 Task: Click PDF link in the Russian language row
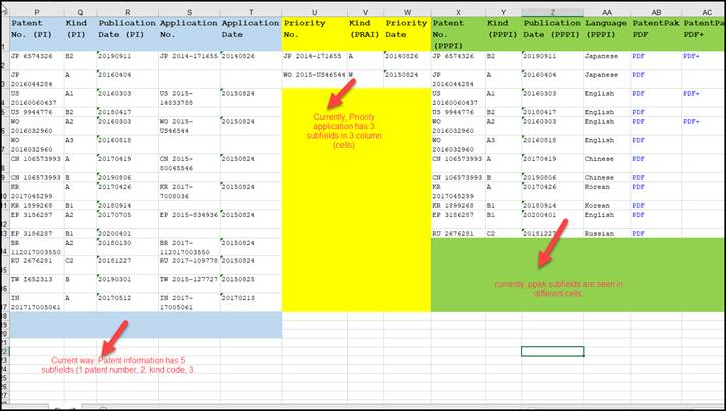(638, 231)
